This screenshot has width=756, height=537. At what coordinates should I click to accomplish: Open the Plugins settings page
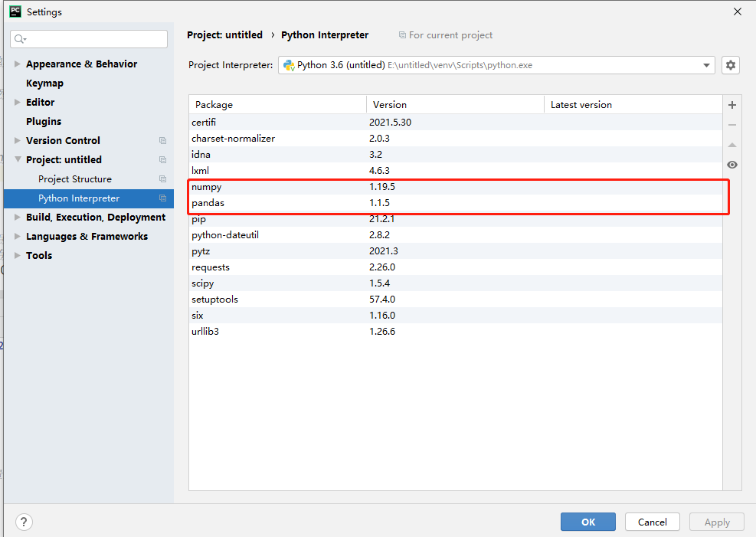[44, 122]
